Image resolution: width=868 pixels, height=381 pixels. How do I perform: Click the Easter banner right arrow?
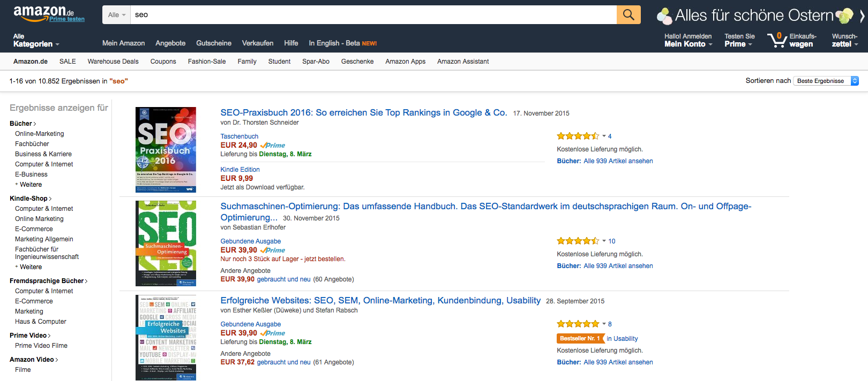[x=862, y=16]
